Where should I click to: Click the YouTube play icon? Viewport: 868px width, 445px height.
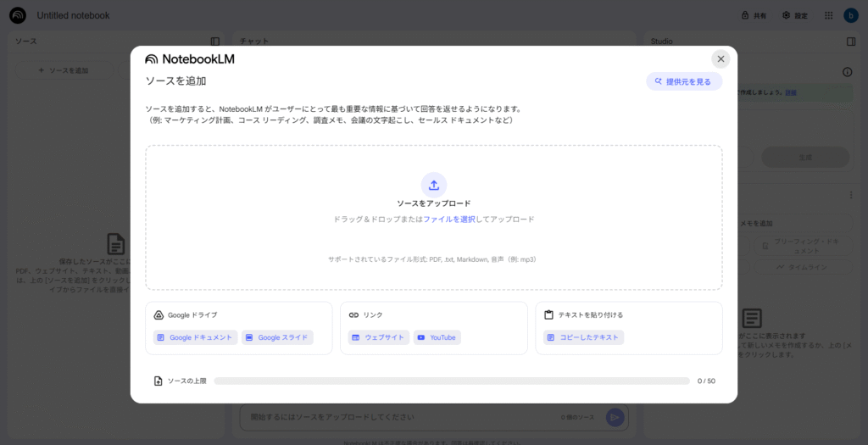pos(420,337)
